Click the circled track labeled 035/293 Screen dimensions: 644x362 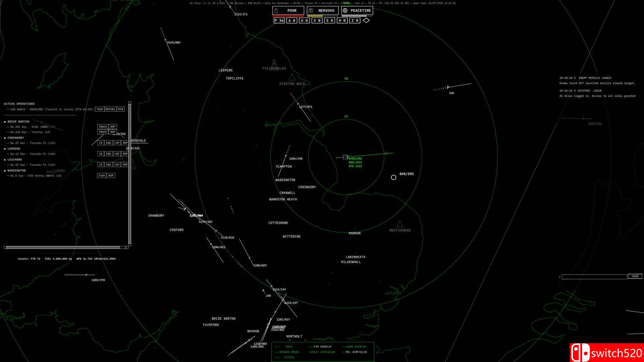pyautogui.click(x=393, y=178)
